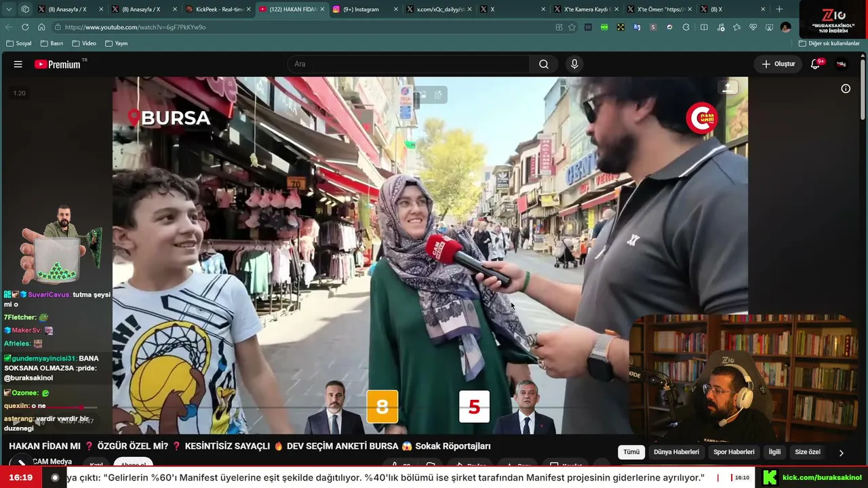The width and height of the screenshot is (868, 488).
Task: Click chat username MakerSv
Action: [x=26, y=330]
